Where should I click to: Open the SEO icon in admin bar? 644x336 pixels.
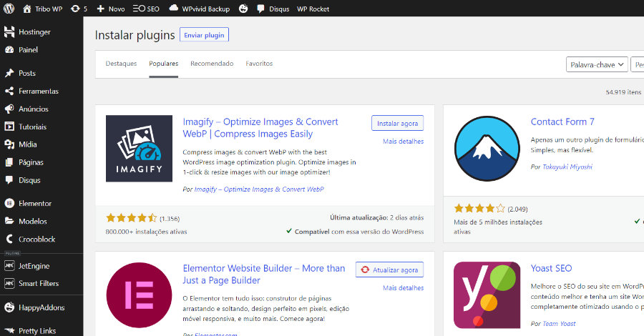point(139,9)
